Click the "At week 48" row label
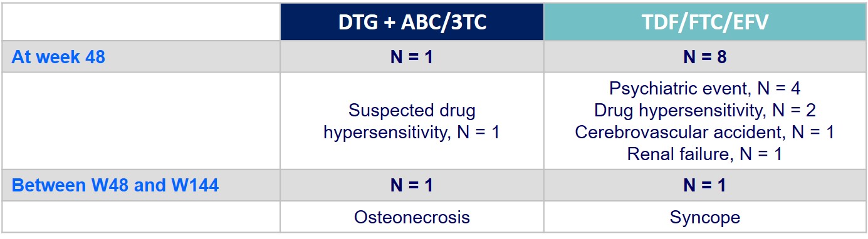The image size is (868, 239). pyautogui.click(x=58, y=57)
